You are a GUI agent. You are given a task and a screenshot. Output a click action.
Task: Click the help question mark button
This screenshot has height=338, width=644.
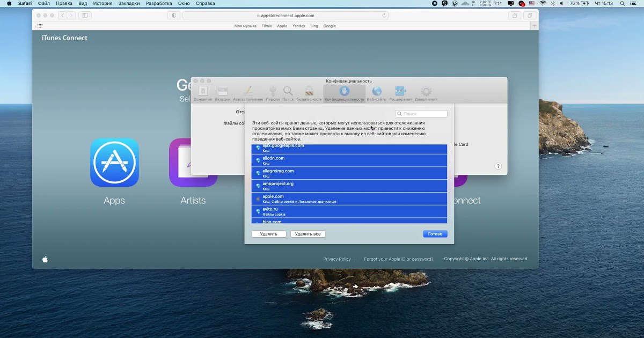click(498, 166)
